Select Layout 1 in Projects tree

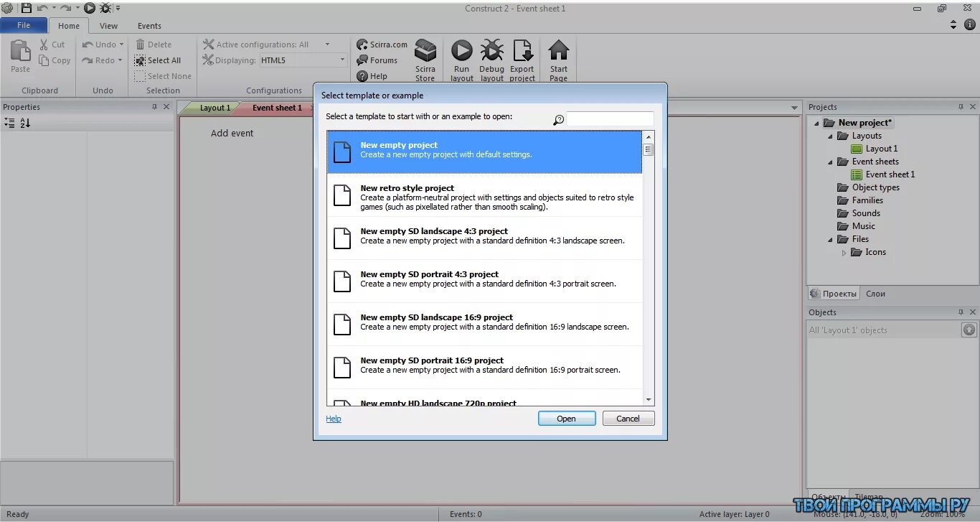874,149
